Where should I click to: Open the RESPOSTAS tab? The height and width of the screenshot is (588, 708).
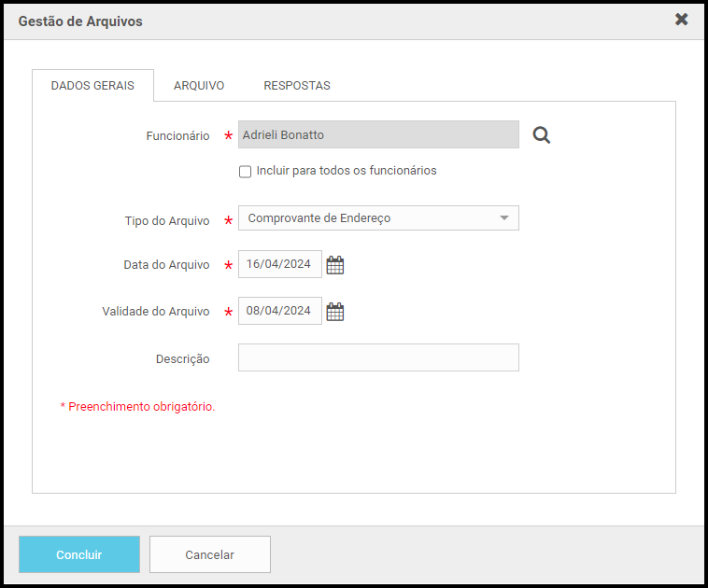297,86
